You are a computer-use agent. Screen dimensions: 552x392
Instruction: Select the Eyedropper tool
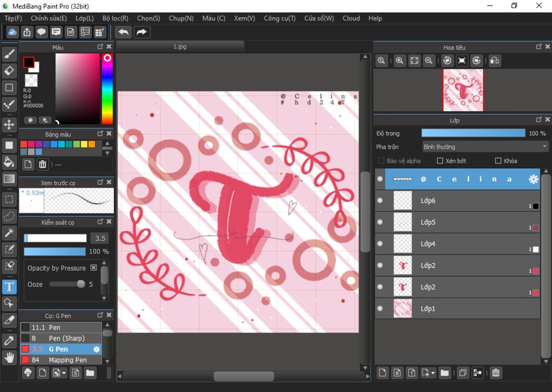coord(10,341)
